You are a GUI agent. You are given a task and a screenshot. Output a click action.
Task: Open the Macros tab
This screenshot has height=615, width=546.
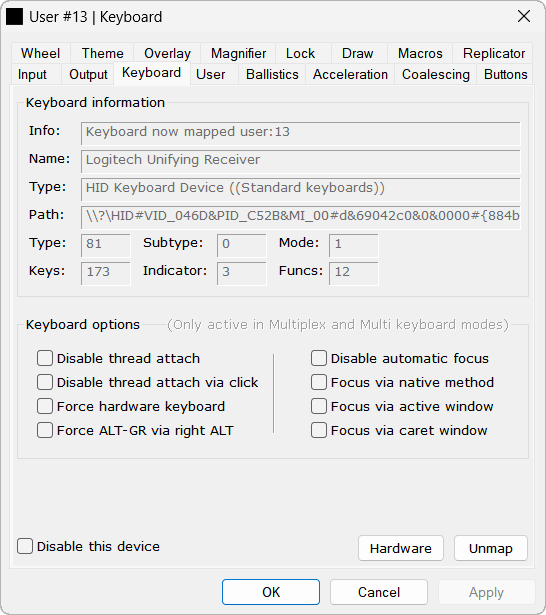pos(420,53)
